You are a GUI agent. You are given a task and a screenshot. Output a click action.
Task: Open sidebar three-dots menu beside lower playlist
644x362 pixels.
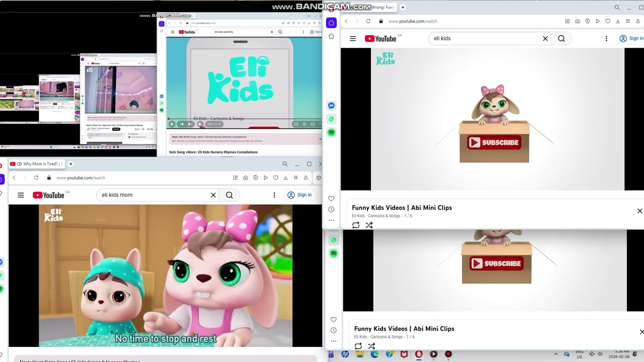coord(334,340)
